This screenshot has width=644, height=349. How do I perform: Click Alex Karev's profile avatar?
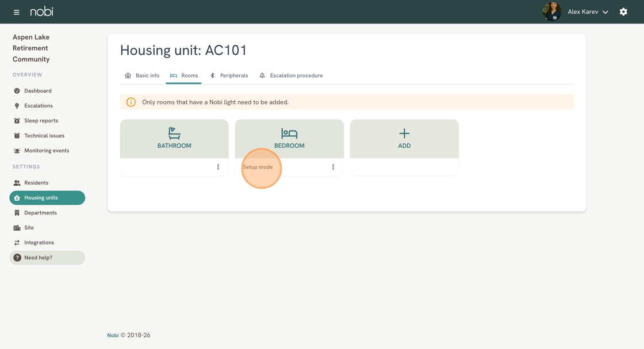pyautogui.click(x=552, y=11)
